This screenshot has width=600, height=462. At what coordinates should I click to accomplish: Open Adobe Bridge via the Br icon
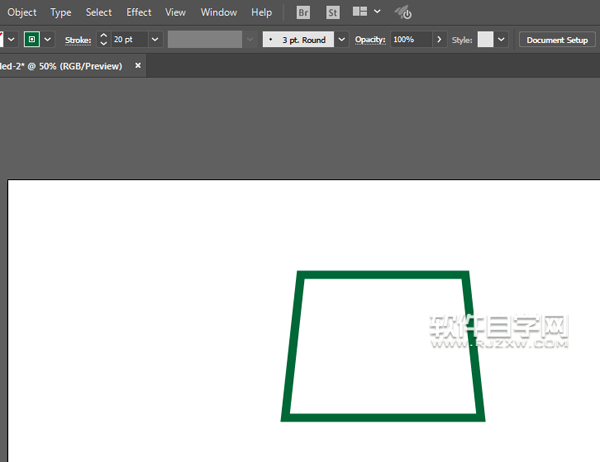304,13
